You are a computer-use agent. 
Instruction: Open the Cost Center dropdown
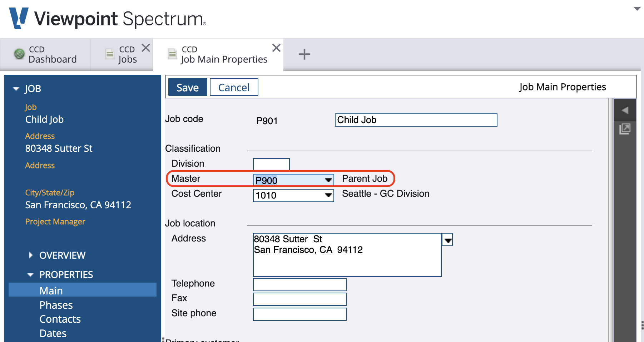328,195
